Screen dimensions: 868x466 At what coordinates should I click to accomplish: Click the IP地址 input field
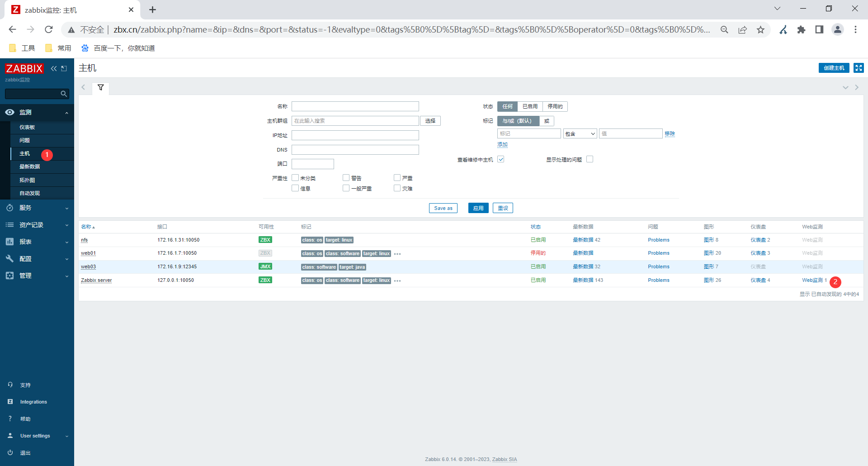tap(355, 135)
